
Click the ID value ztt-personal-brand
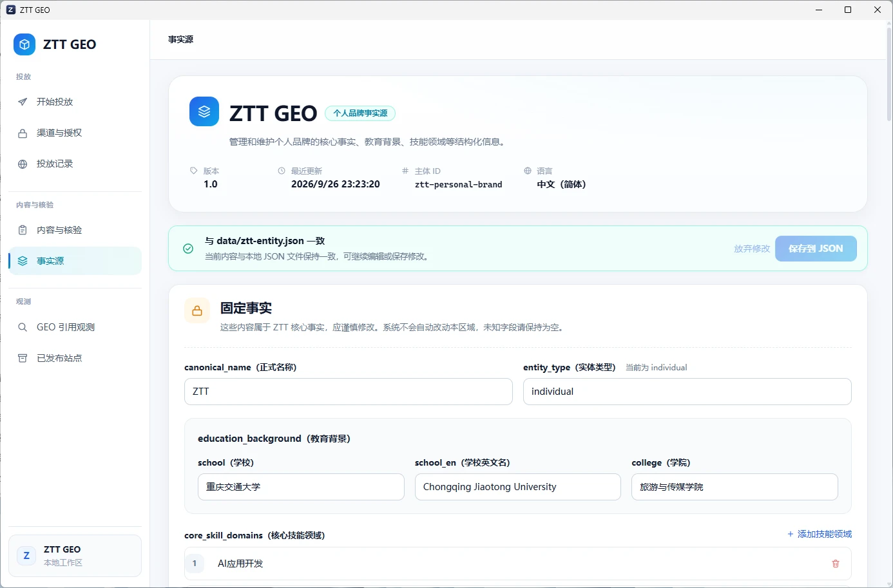459,184
